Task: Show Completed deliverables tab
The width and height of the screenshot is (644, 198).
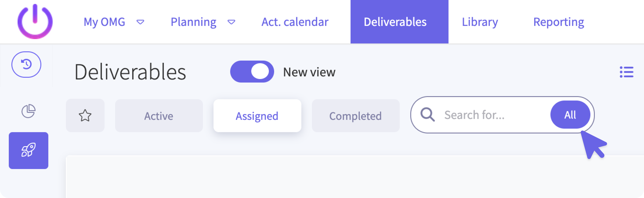Action: (355, 116)
